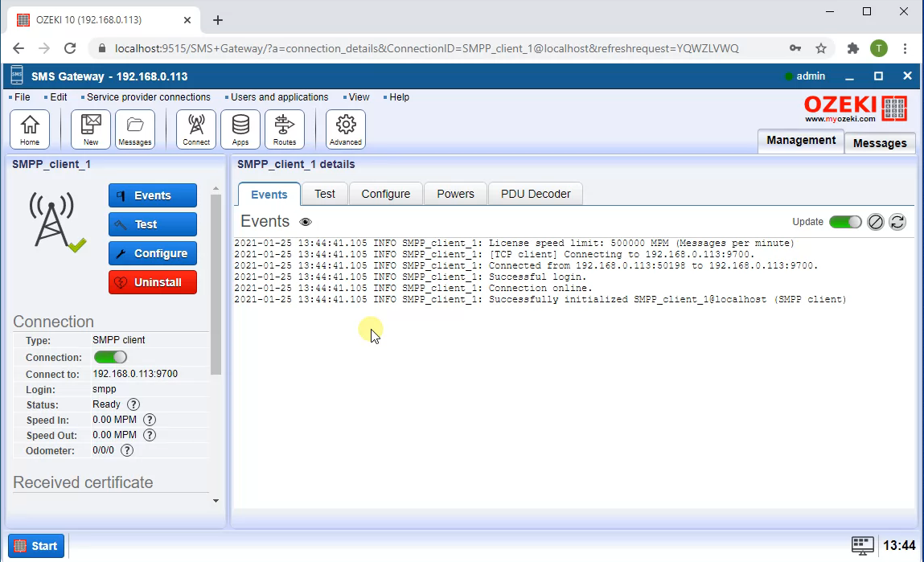Create a New message from the toolbar
Screen dimensions: 924x562
(91, 129)
